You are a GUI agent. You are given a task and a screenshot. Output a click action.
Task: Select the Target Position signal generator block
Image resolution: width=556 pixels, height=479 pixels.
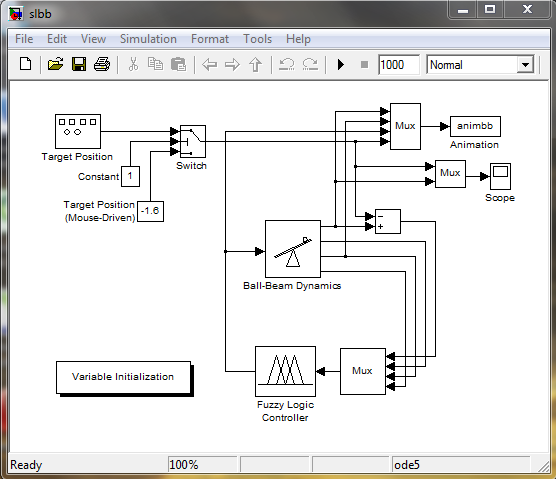coord(78,132)
